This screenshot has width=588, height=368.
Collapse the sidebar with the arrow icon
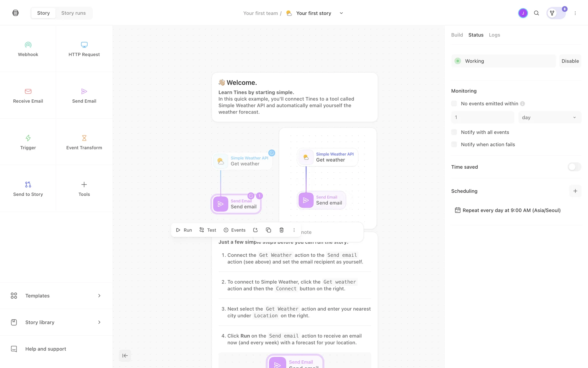[125, 356]
